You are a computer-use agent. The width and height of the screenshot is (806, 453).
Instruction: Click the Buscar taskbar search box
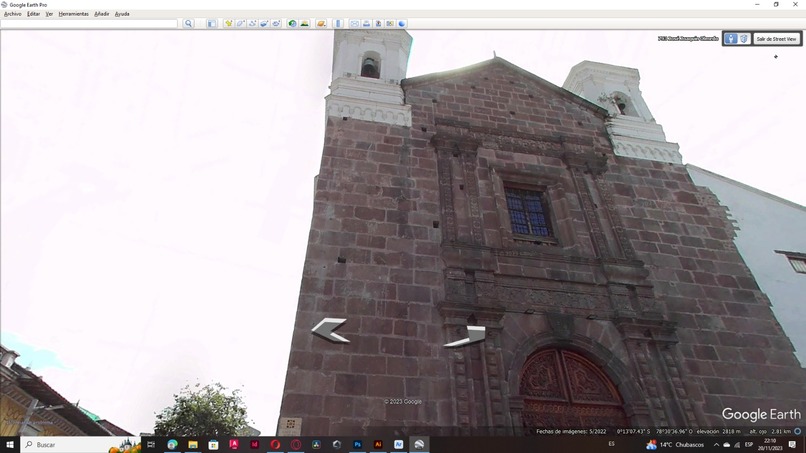[x=80, y=444]
